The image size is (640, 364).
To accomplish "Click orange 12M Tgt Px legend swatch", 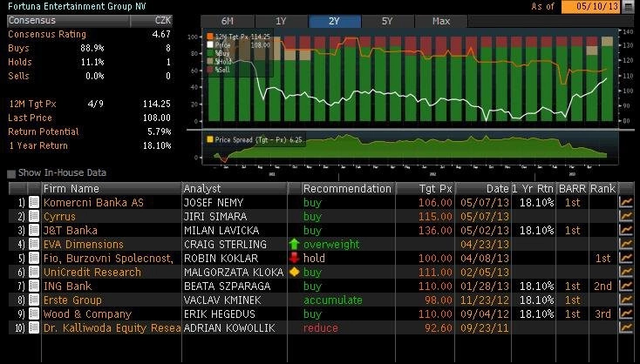I will (x=210, y=37).
